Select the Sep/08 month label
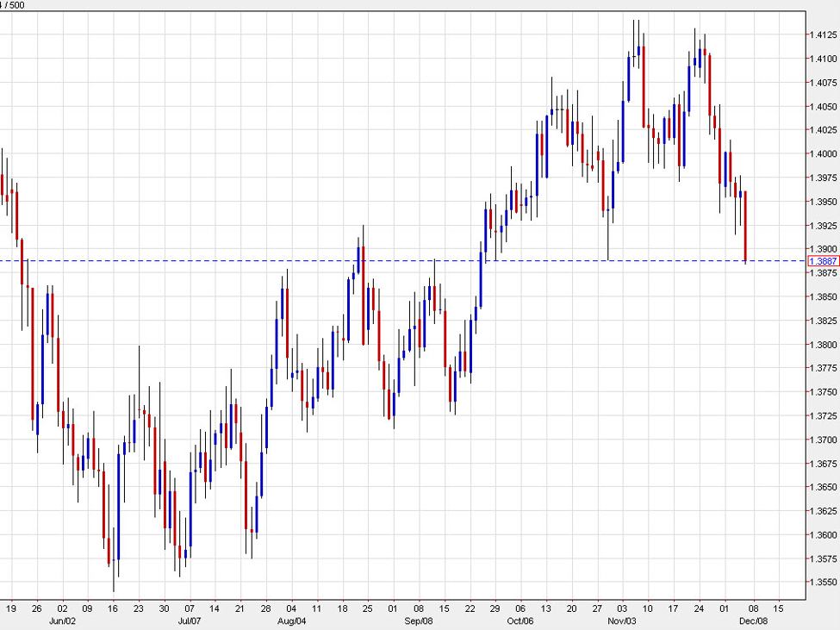The image size is (840, 630). tap(419, 619)
